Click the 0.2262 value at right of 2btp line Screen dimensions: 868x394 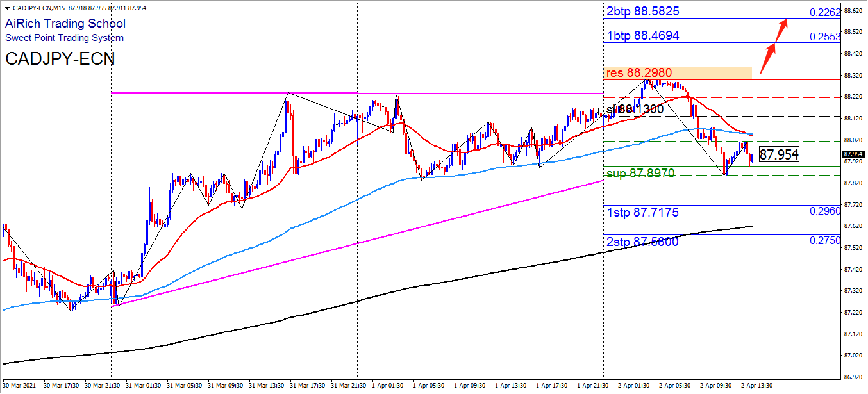[x=824, y=12]
